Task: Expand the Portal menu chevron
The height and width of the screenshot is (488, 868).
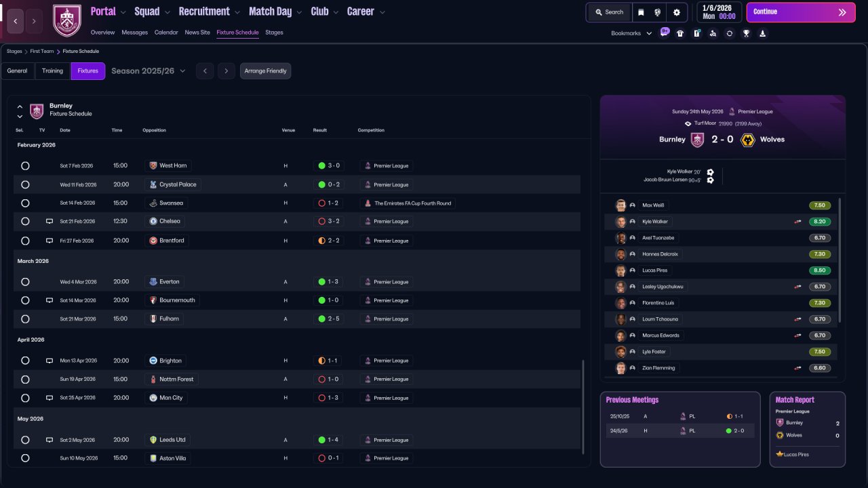Action: point(123,12)
